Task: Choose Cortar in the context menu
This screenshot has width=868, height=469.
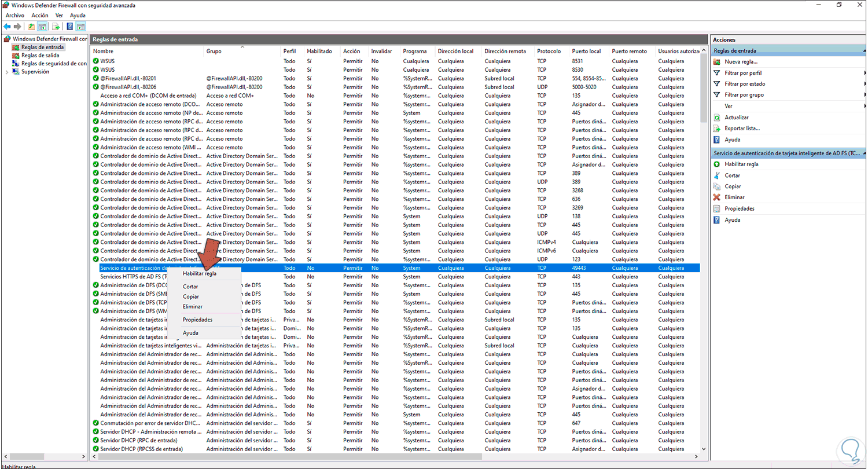Action: click(190, 287)
